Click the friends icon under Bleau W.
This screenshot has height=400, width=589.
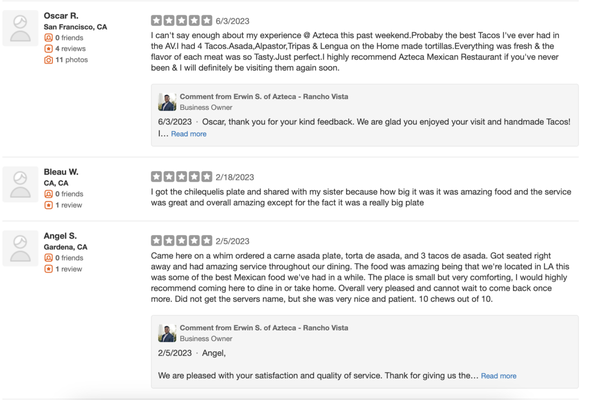[x=48, y=194]
